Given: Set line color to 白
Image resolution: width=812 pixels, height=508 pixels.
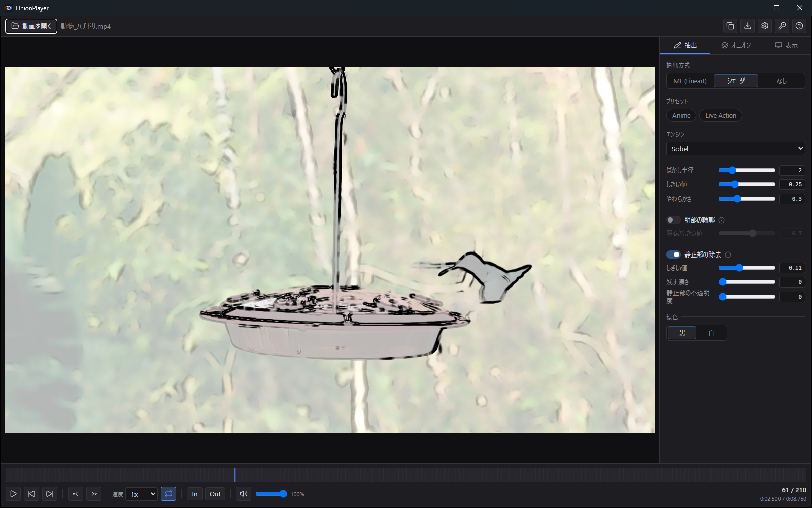Looking at the screenshot, I should (712, 333).
